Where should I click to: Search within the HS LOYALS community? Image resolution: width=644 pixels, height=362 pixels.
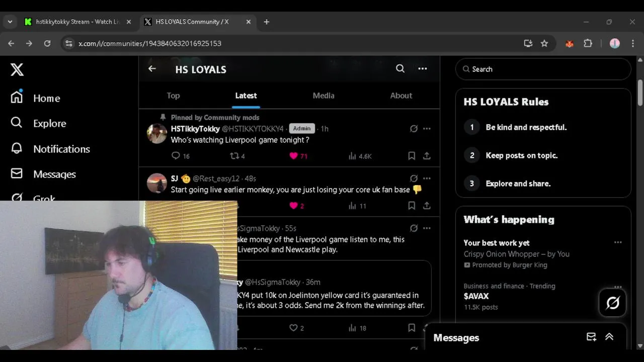point(400,69)
